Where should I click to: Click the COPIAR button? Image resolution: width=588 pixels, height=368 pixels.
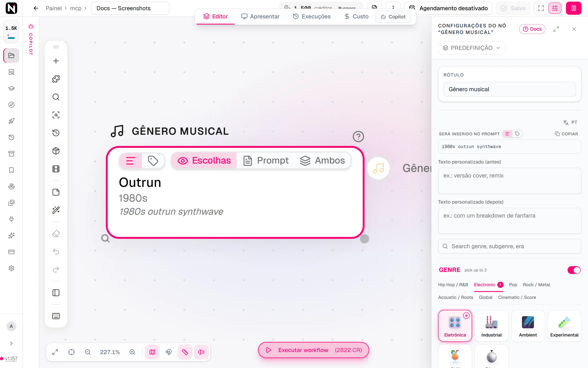tap(566, 134)
